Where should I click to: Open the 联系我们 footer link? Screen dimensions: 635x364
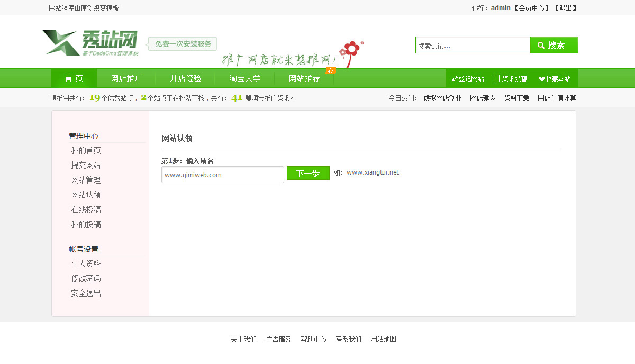(348, 339)
